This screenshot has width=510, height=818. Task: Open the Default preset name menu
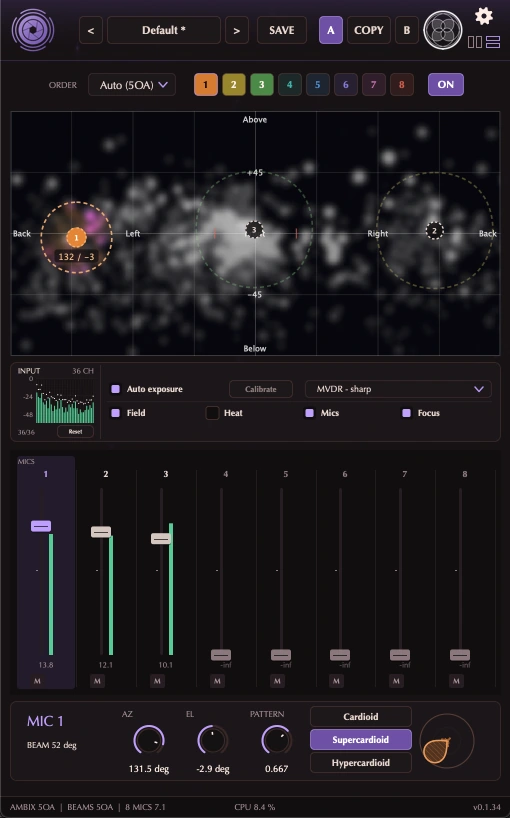164,30
